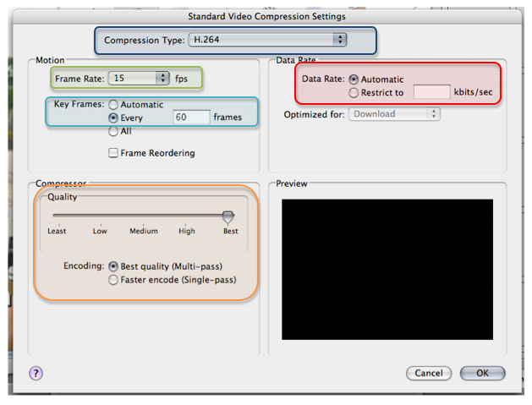532x405 pixels.
Task: Click the Low label on quality scale
Action: click(100, 231)
